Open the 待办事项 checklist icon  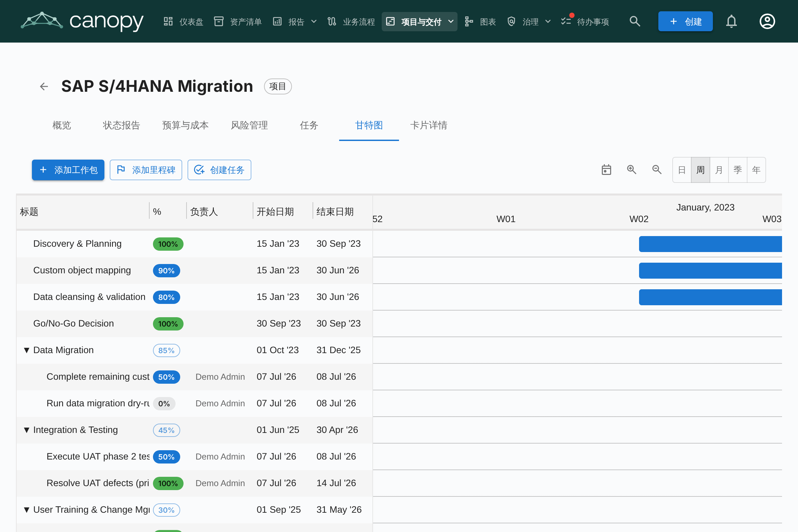pos(566,21)
